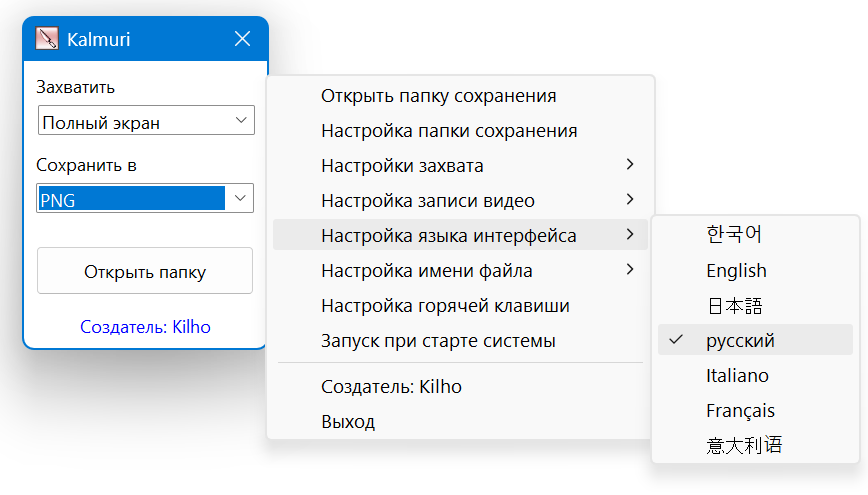The image size is (868, 495).
Task: Select 'Открыть папку сохранения' menu item
Action: point(438,96)
